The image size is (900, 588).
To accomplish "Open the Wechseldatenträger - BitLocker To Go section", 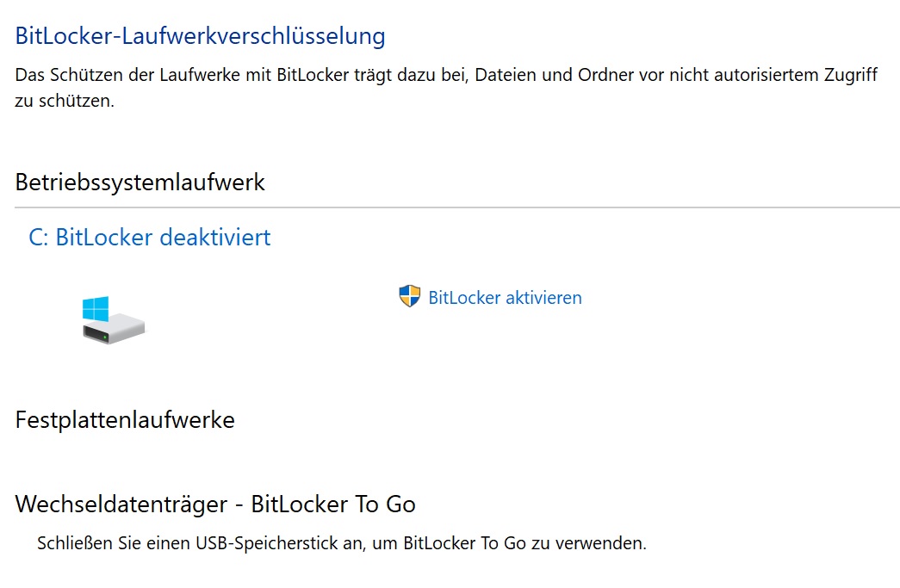I will 214,504.
